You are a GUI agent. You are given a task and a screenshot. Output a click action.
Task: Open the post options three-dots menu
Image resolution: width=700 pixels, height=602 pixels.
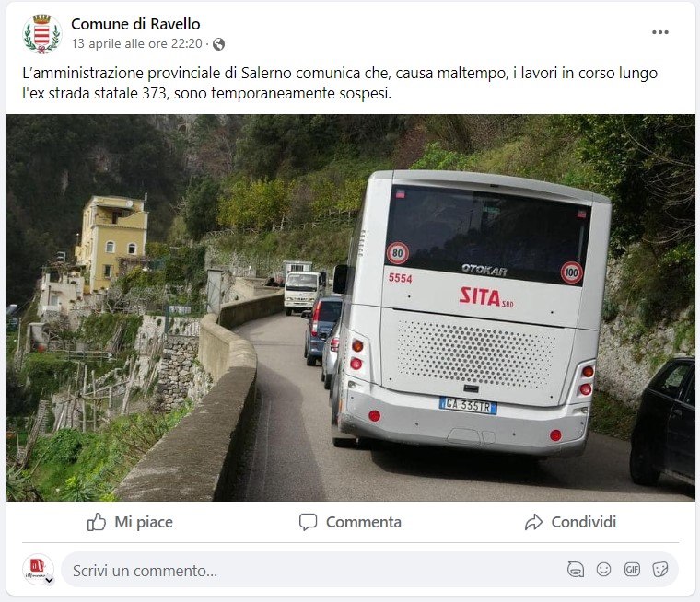[x=659, y=32]
